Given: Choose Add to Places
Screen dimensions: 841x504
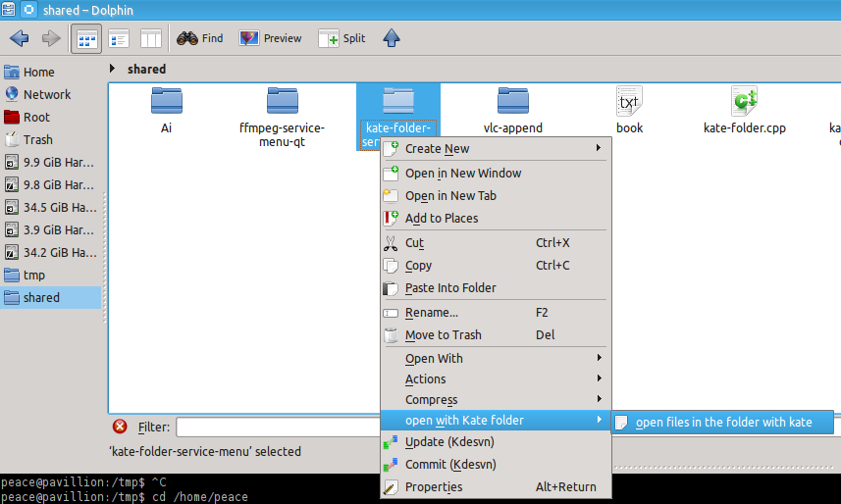Looking at the screenshot, I should pos(497,219).
